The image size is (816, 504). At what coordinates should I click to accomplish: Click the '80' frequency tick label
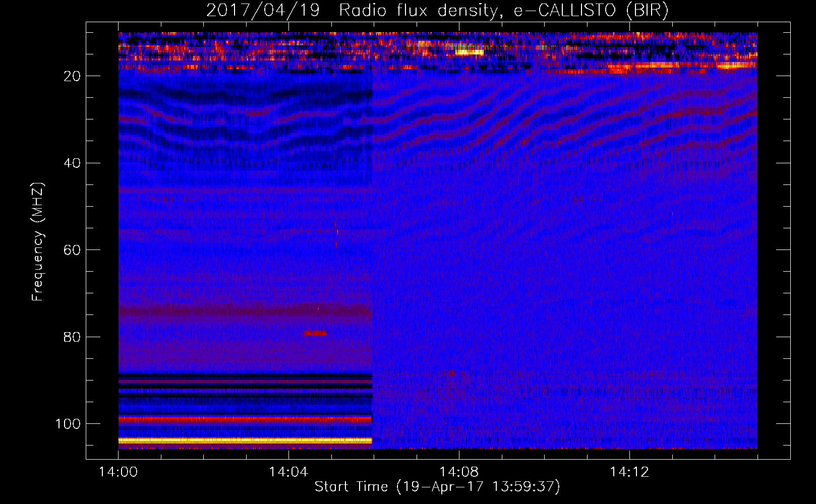[x=72, y=337]
